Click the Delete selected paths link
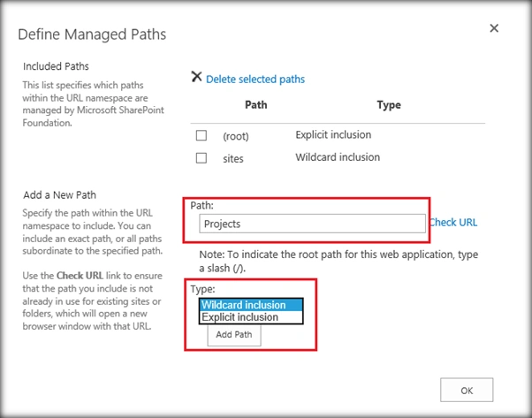This screenshot has width=532, height=418. coord(255,79)
